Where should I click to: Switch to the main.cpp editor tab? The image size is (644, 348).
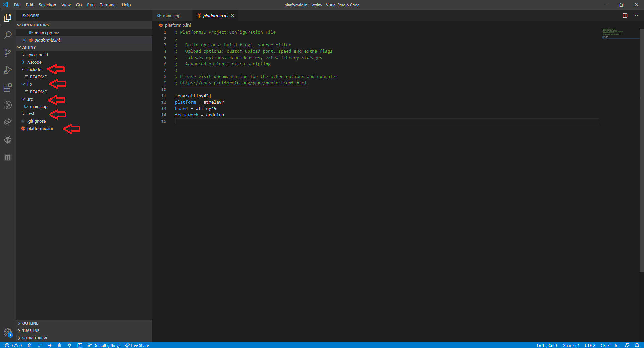coord(172,16)
